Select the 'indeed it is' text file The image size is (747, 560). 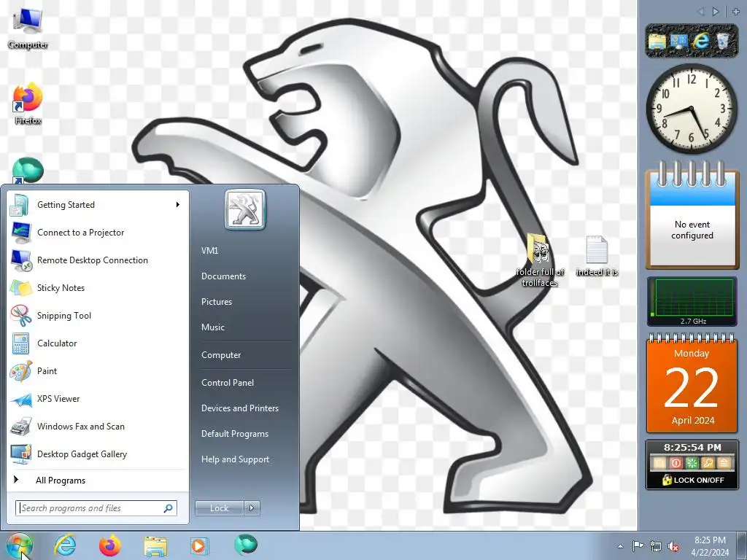(x=597, y=256)
